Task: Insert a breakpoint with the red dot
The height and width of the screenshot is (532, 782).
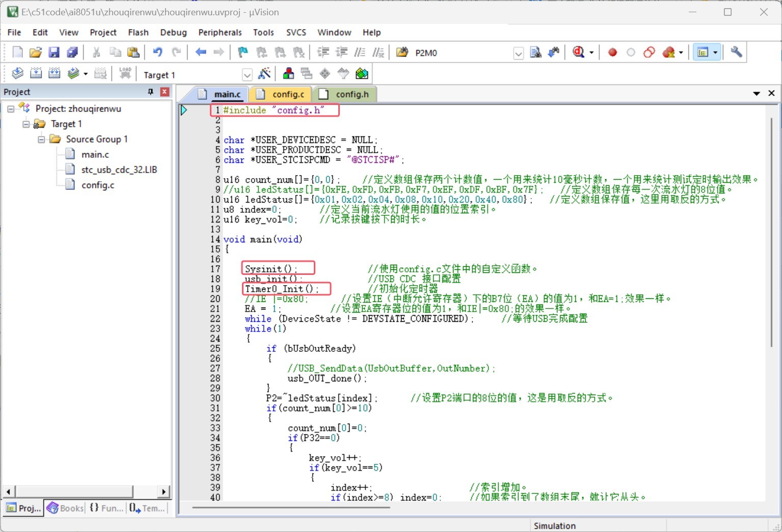Action: click(612, 52)
